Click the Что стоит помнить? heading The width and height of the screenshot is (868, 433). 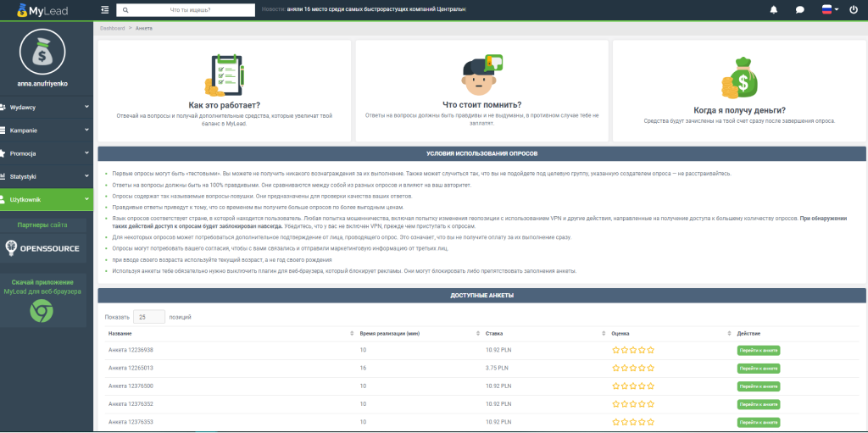point(481,105)
